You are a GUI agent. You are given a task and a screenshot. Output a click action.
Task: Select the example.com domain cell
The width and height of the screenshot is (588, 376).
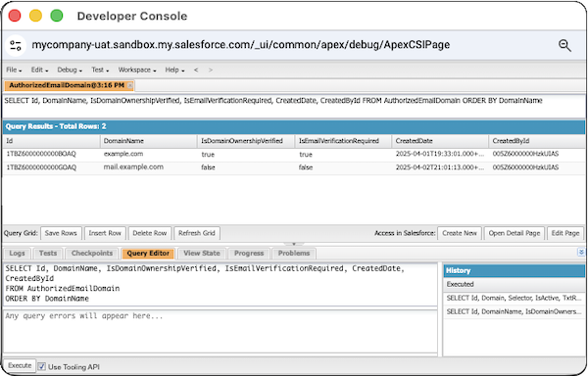[149, 154]
